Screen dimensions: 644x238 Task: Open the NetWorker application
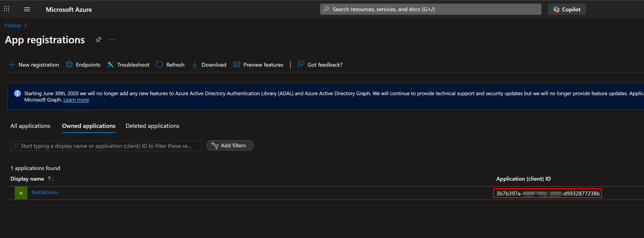(45, 192)
